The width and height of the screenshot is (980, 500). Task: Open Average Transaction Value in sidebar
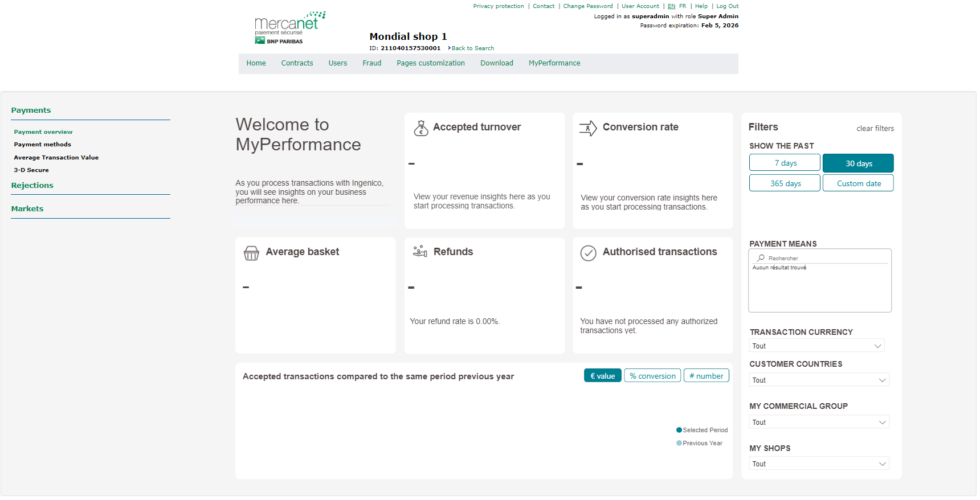tap(56, 158)
